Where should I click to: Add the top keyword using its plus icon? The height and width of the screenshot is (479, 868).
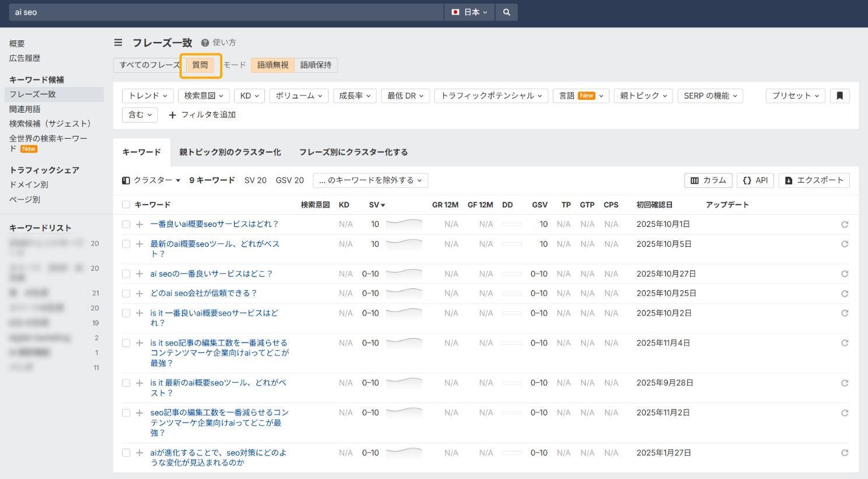[139, 224]
